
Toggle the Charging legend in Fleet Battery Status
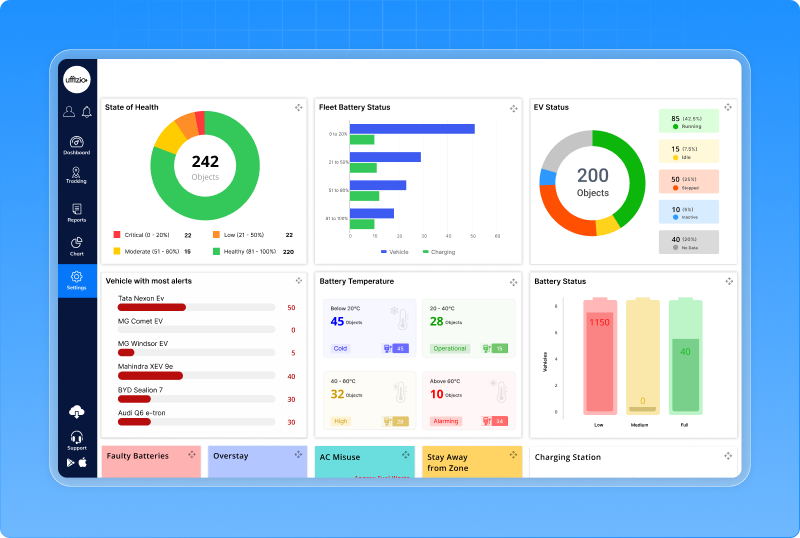(x=437, y=252)
